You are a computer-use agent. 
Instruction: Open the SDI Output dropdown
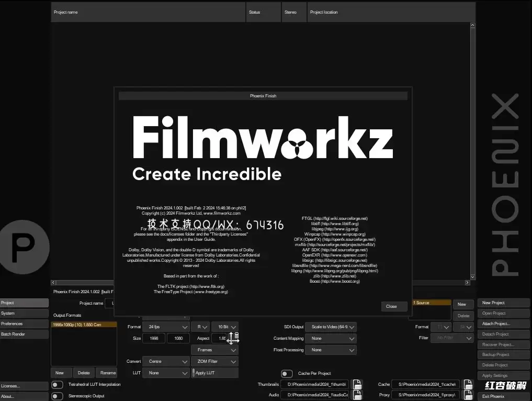(331, 327)
